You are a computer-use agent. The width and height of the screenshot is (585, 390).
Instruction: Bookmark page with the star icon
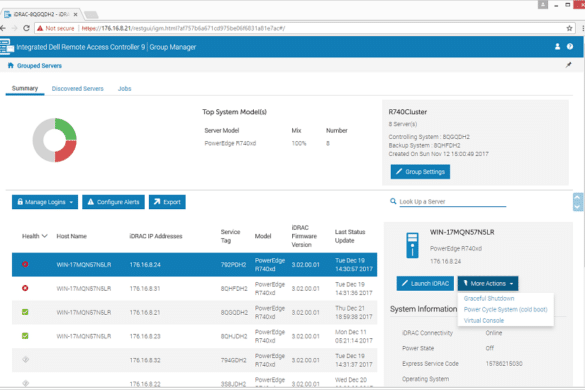tap(569, 28)
